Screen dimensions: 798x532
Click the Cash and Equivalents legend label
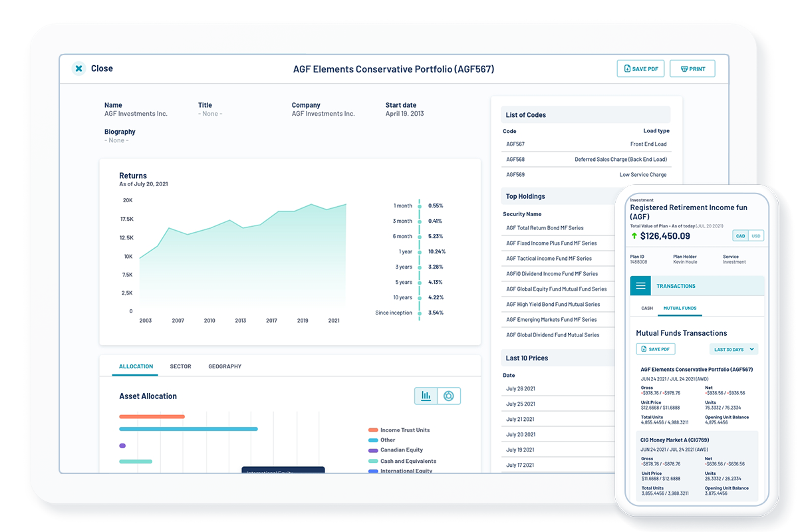[408, 461]
